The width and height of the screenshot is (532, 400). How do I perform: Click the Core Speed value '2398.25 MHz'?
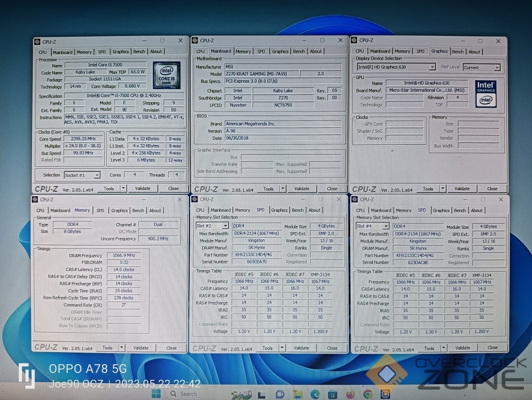83,138
